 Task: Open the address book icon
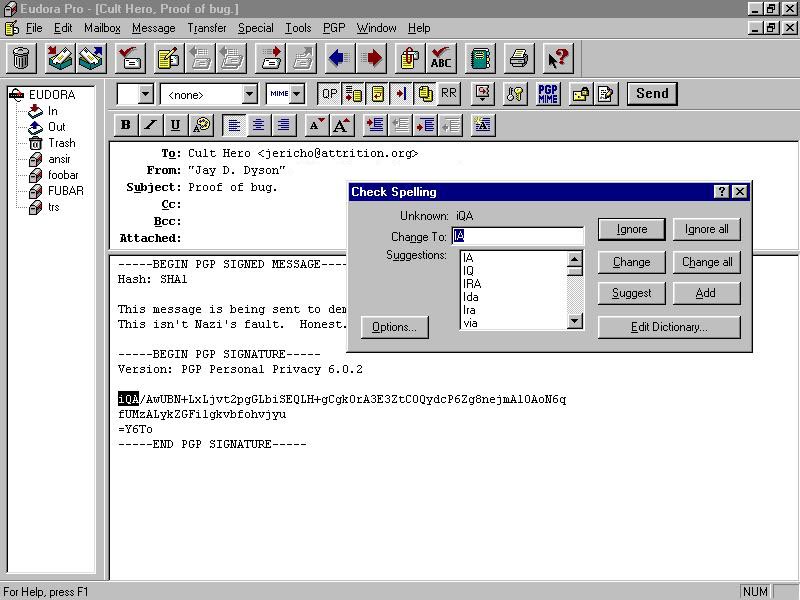click(481, 59)
